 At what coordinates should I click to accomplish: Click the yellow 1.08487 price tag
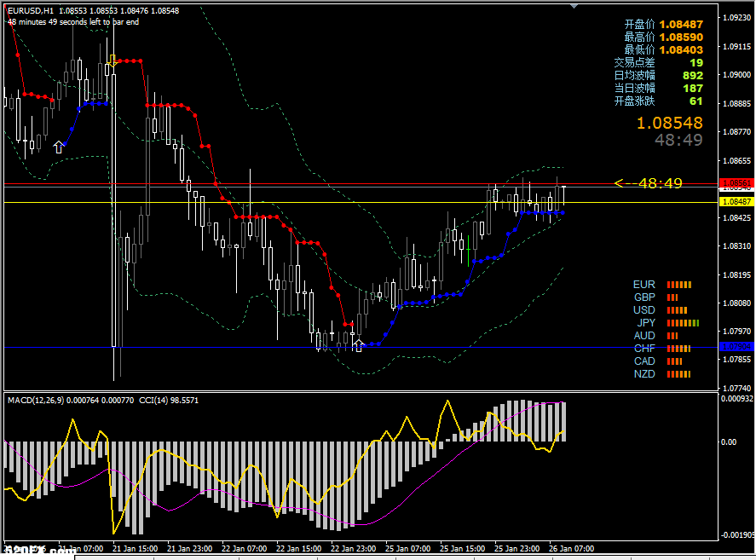[736, 202]
